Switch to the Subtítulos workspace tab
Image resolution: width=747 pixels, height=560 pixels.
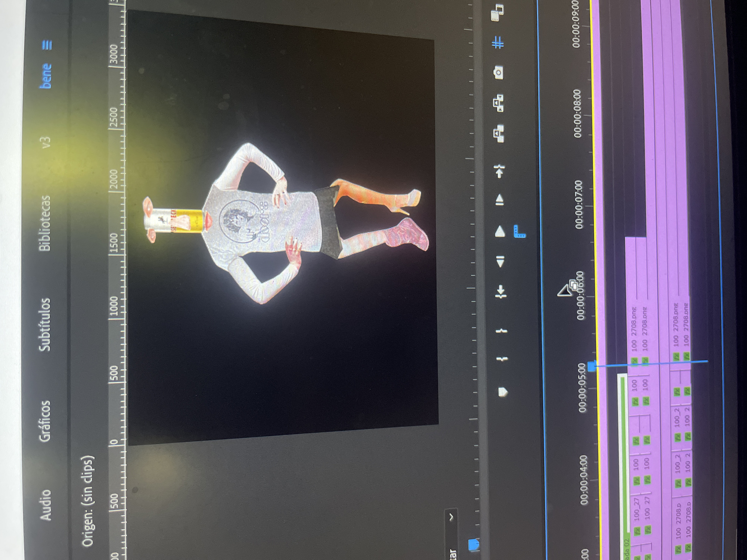45,324
